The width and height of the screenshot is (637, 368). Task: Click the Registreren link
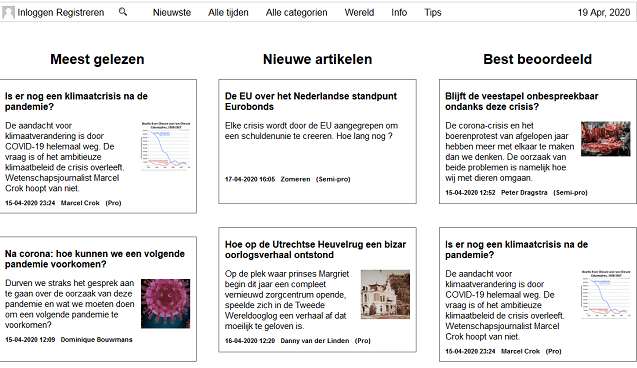click(x=80, y=13)
